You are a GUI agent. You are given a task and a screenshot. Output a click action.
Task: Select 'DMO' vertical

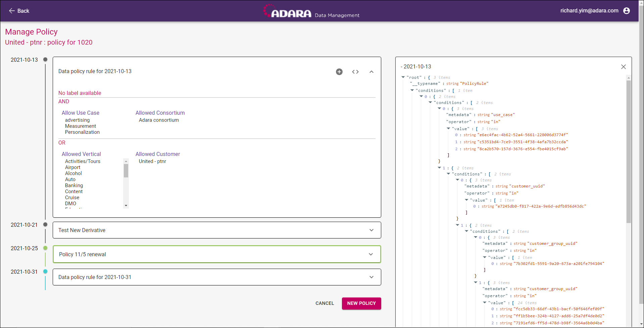70,204
